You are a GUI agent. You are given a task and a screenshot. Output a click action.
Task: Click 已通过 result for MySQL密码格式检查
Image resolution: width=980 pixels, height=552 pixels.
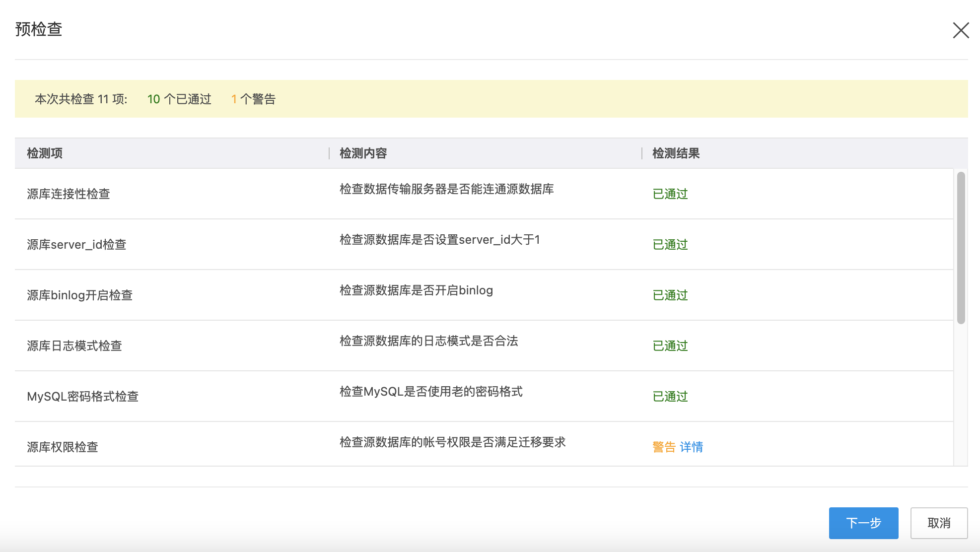[670, 397]
